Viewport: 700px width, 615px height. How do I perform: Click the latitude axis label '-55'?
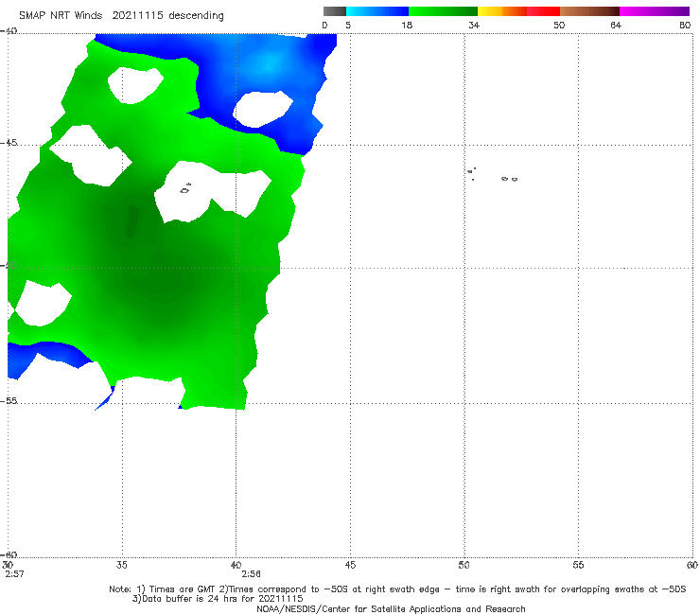(9, 400)
